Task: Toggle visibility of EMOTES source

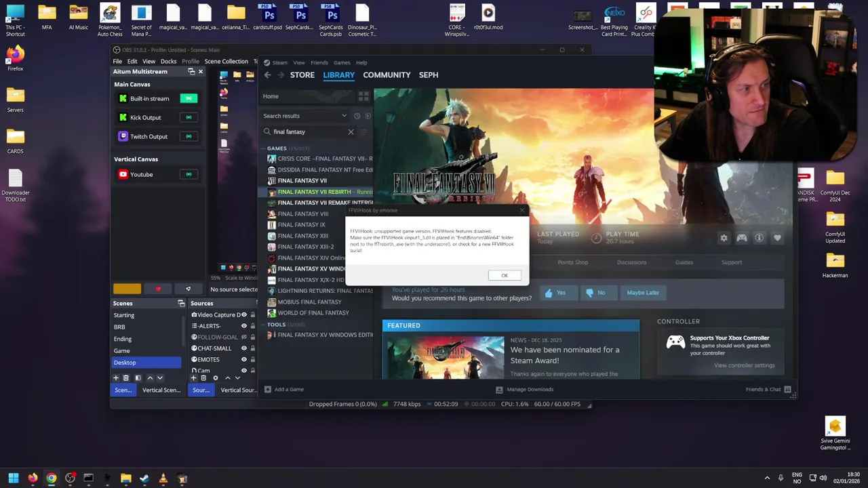Action: pyautogui.click(x=244, y=359)
